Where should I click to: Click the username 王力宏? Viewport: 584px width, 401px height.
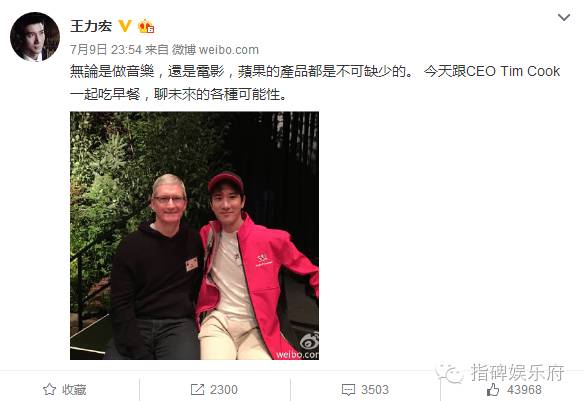pyautogui.click(x=91, y=26)
